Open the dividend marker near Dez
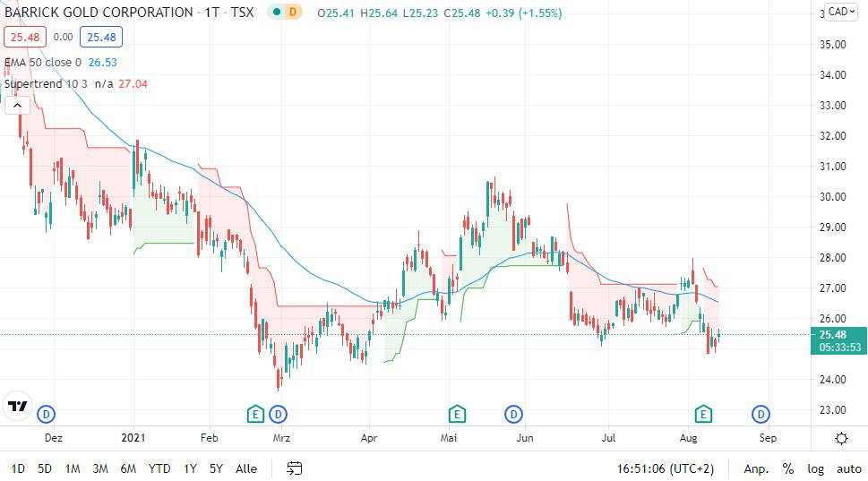This screenshot has height=481, width=868. tap(47, 414)
